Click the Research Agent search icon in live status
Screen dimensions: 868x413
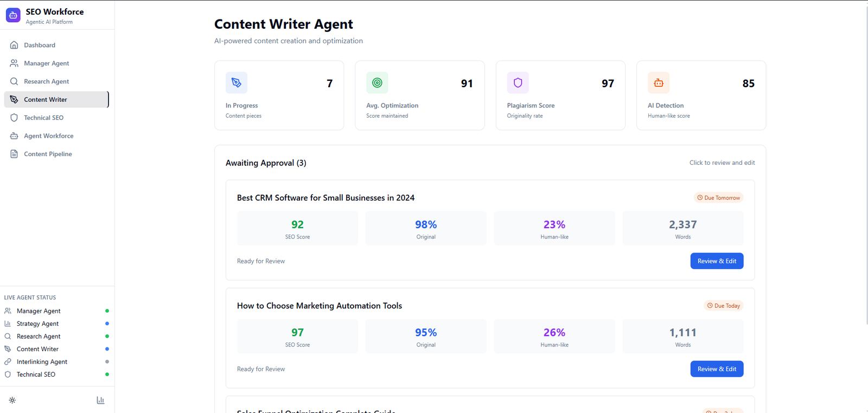point(8,337)
